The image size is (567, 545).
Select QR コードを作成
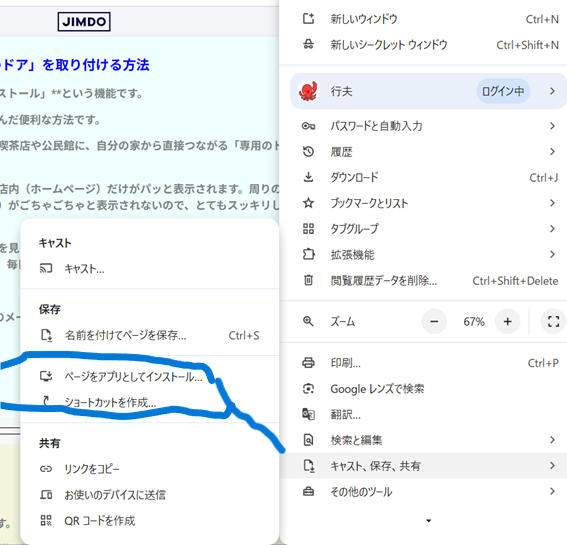150,520
